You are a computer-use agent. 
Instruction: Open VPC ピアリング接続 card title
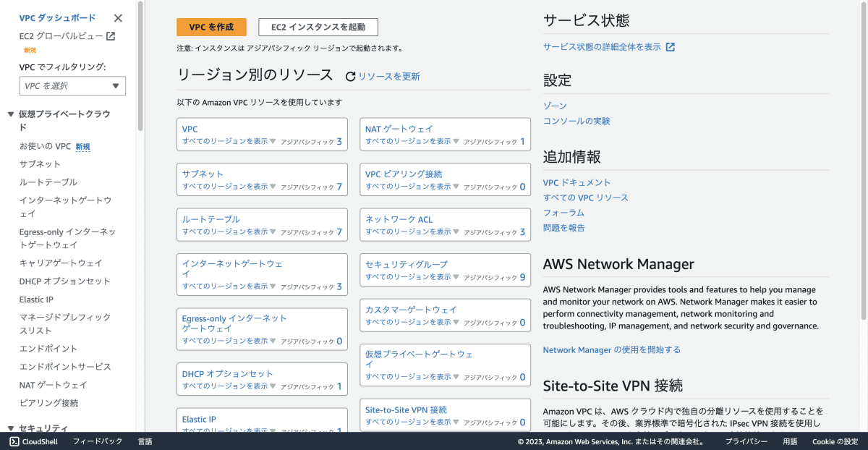[404, 174]
